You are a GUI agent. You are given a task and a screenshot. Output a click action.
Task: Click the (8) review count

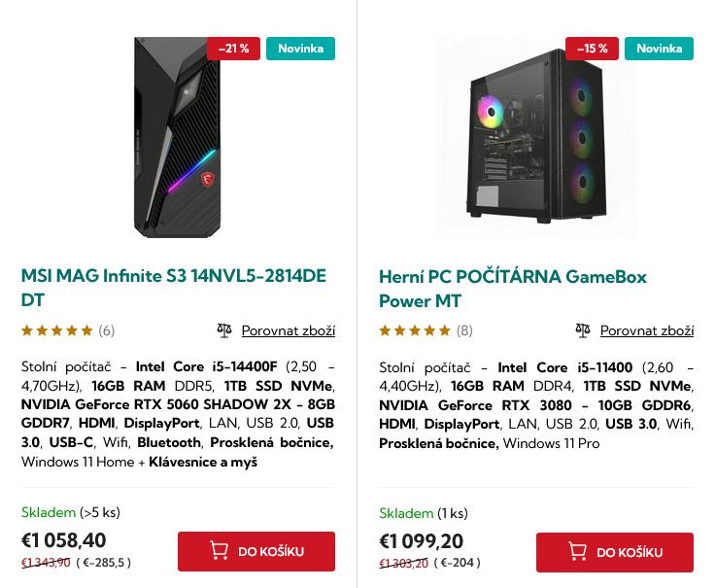464,330
